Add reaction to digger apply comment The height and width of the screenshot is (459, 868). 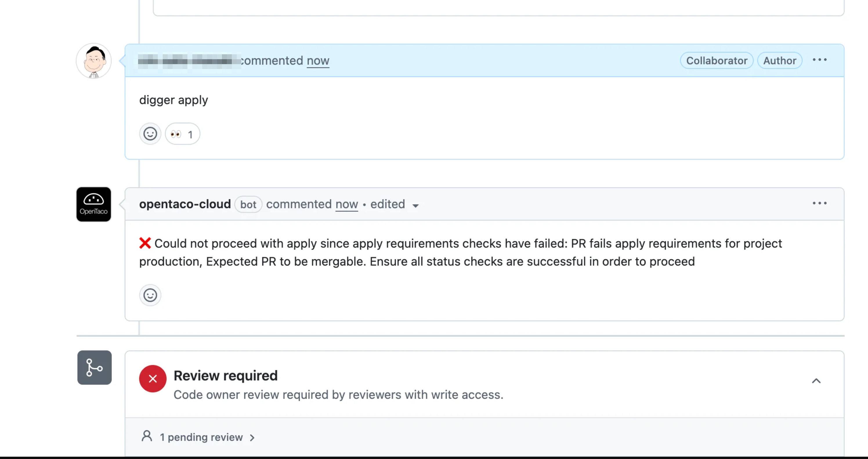click(x=150, y=134)
